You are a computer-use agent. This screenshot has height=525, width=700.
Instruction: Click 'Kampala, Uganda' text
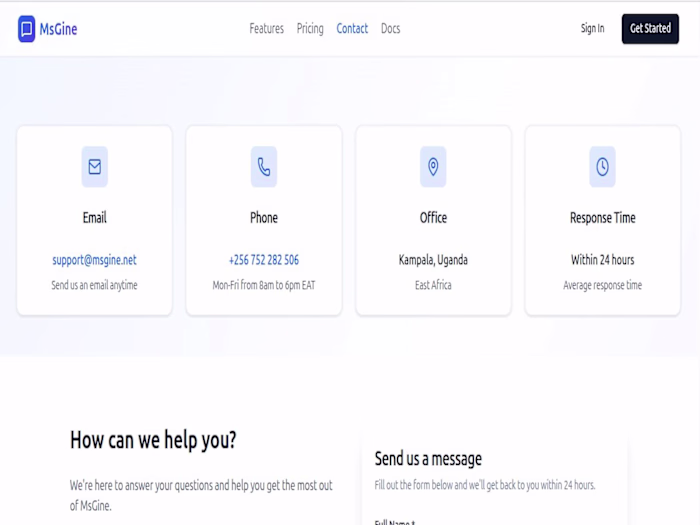(433, 260)
